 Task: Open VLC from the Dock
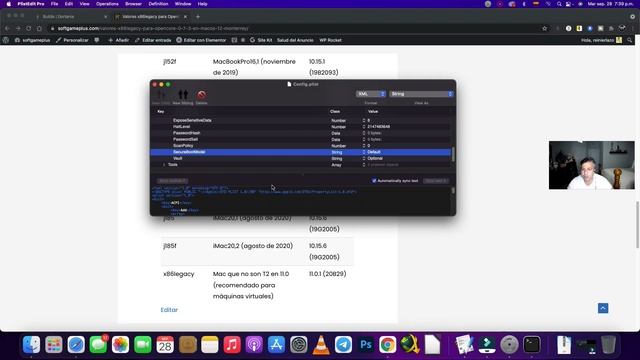pyautogui.click(x=321, y=345)
